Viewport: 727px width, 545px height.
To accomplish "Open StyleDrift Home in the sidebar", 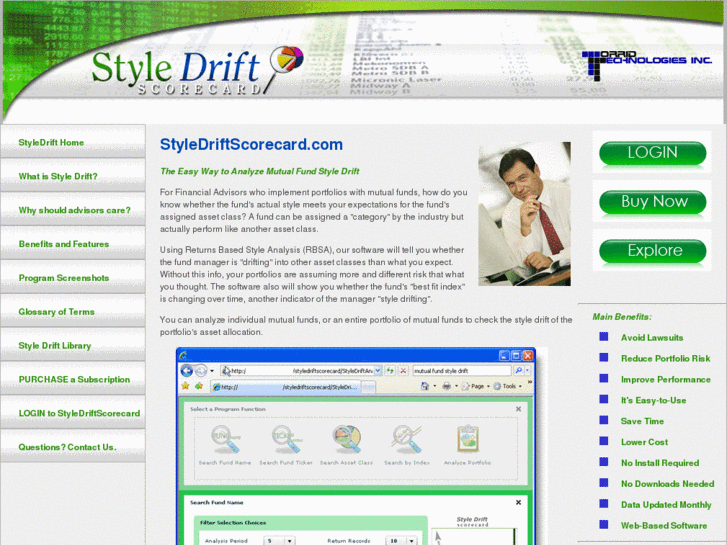I will point(73,142).
